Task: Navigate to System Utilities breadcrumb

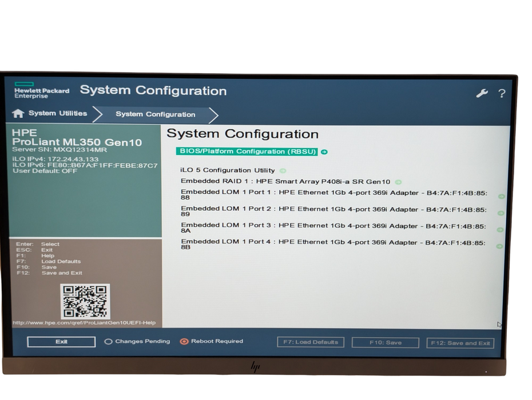Action: tap(58, 113)
